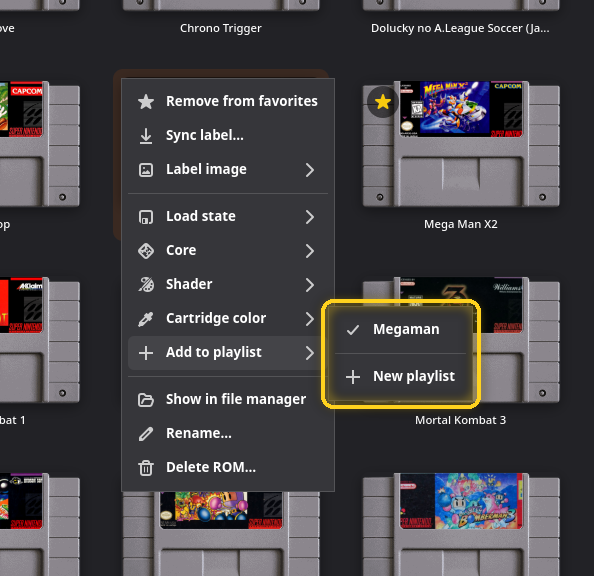
Task: Click the download arrow icon for Sync label
Action: [146, 136]
